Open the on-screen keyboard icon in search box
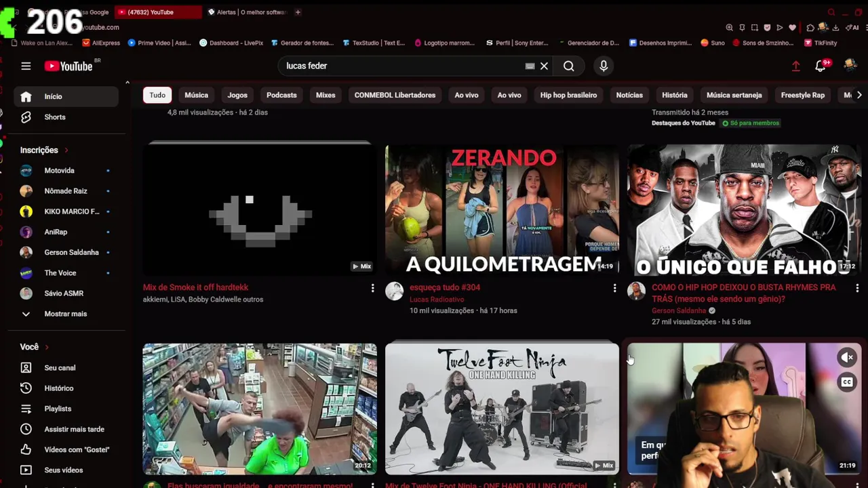 click(x=530, y=66)
